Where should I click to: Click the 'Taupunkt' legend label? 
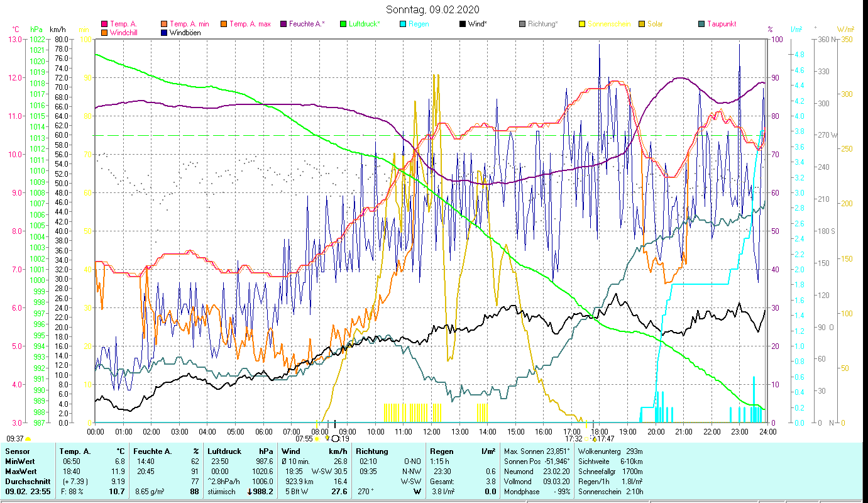[722, 24]
